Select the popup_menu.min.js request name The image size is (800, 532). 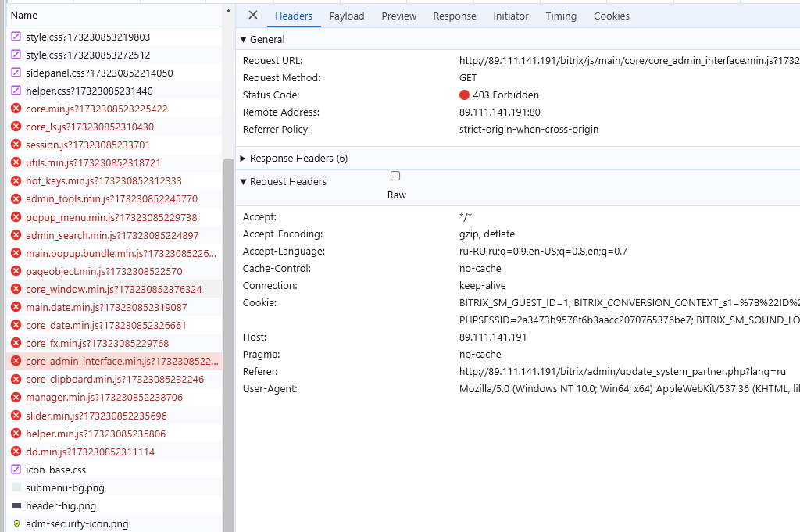click(x=111, y=217)
